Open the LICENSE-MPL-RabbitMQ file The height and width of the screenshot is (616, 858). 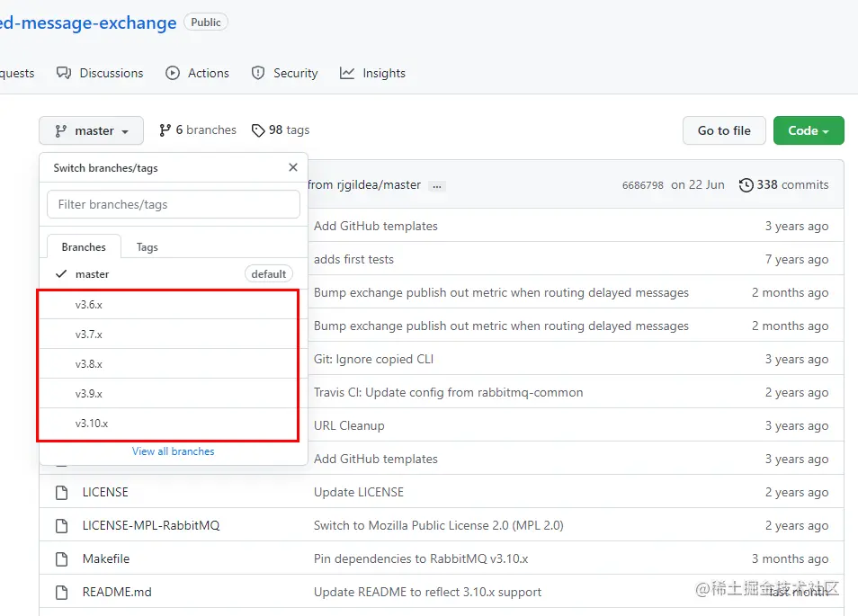151,526
